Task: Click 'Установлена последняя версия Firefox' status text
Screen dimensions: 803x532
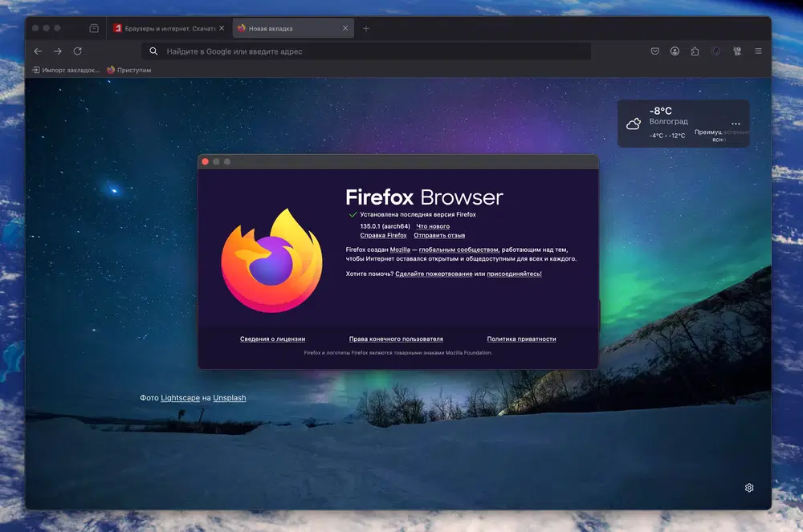Action: pos(418,214)
